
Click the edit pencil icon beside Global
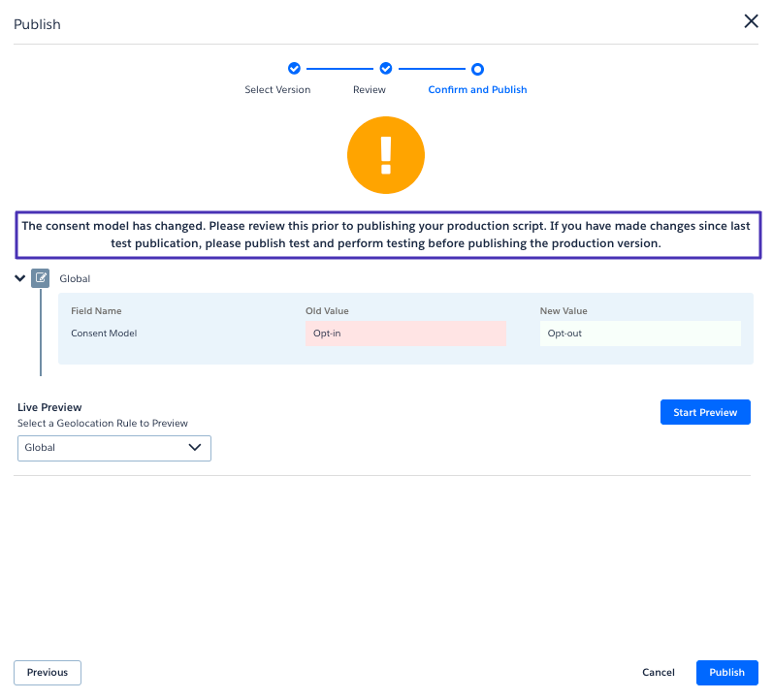click(40, 278)
